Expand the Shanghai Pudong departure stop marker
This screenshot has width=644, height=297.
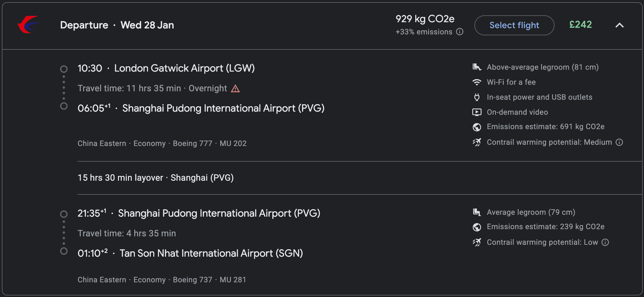coord(64,214)
